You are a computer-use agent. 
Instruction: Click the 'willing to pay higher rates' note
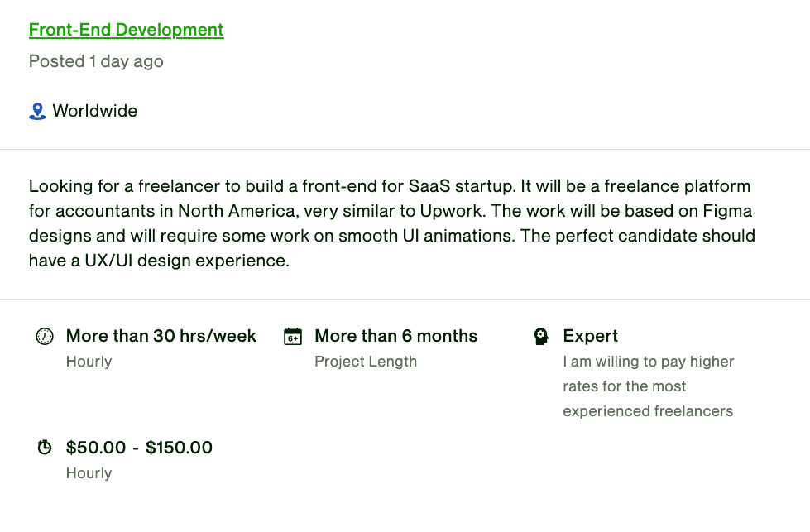[x=649, y=386]
